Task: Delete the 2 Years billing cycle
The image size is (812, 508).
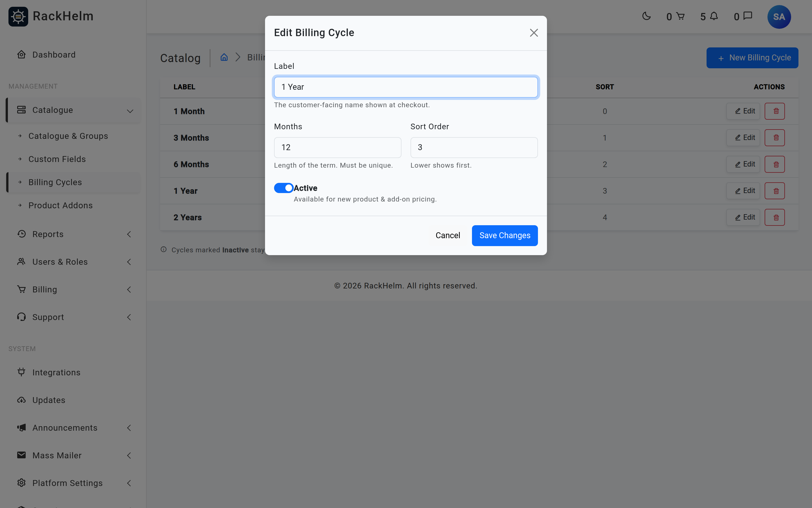Action: 775,217
